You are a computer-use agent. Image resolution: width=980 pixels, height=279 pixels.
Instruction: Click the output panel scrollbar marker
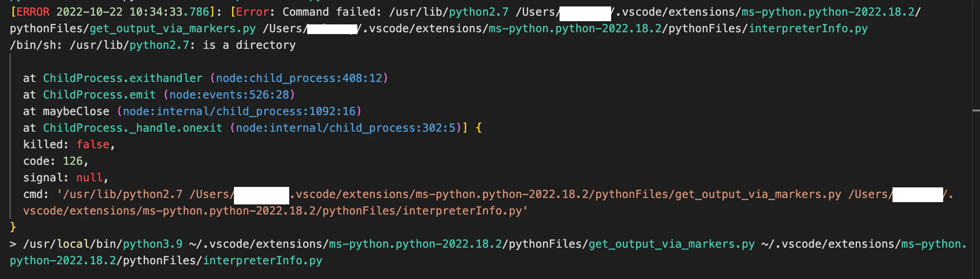[x=976, y=110]
